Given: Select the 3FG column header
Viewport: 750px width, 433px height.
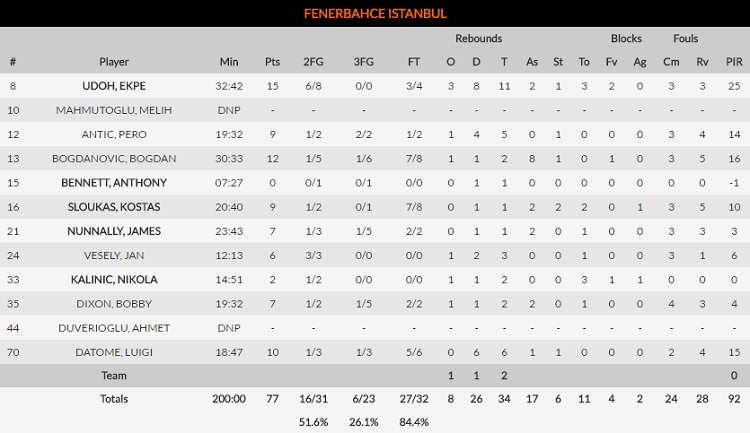Looking at the screenshot, I should pos(364,62).
